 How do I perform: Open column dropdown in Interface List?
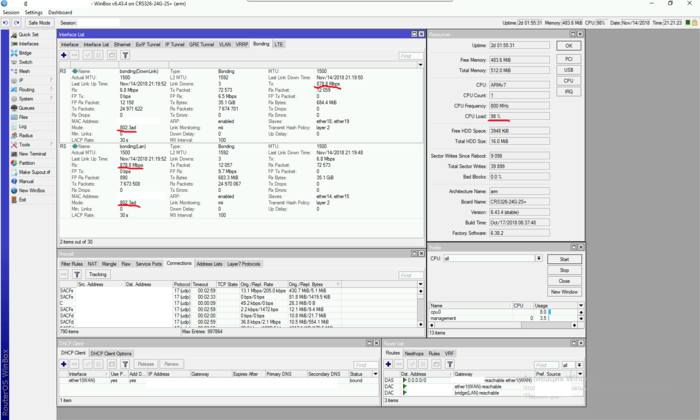pos(421,65)
